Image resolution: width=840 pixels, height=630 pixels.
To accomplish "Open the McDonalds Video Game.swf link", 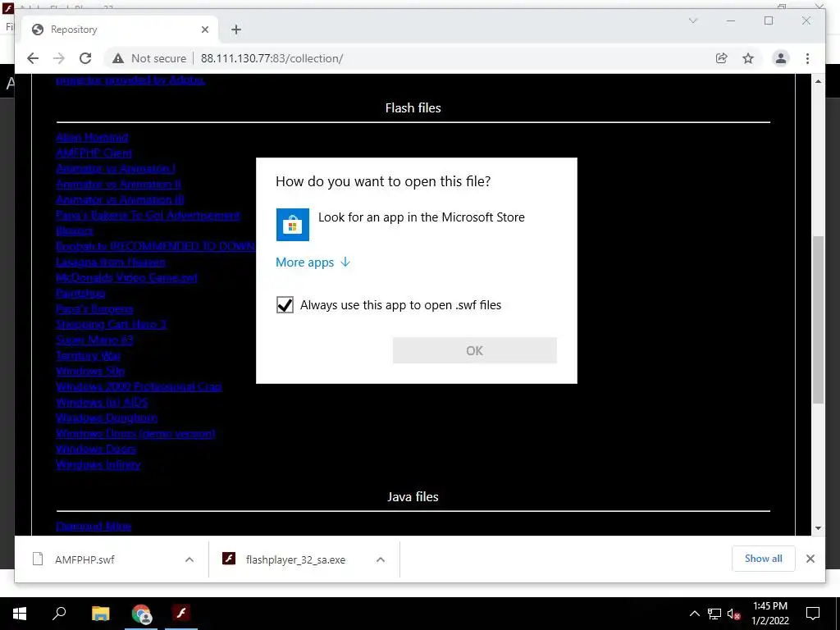I will 126,277.
